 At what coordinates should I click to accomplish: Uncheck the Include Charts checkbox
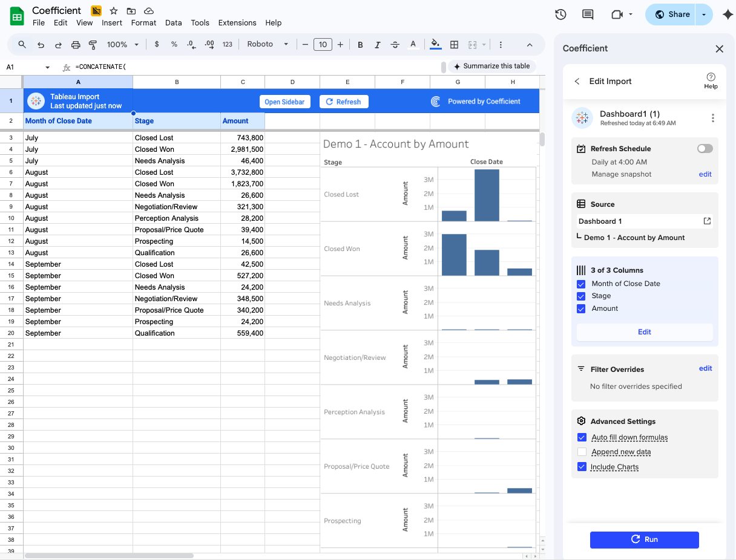pyautogui.click(x=582, y=467)
